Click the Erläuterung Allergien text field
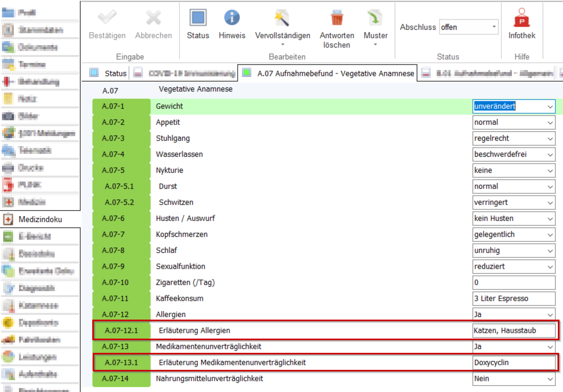Screen dimensions: 563x392 tap(513, 331)
